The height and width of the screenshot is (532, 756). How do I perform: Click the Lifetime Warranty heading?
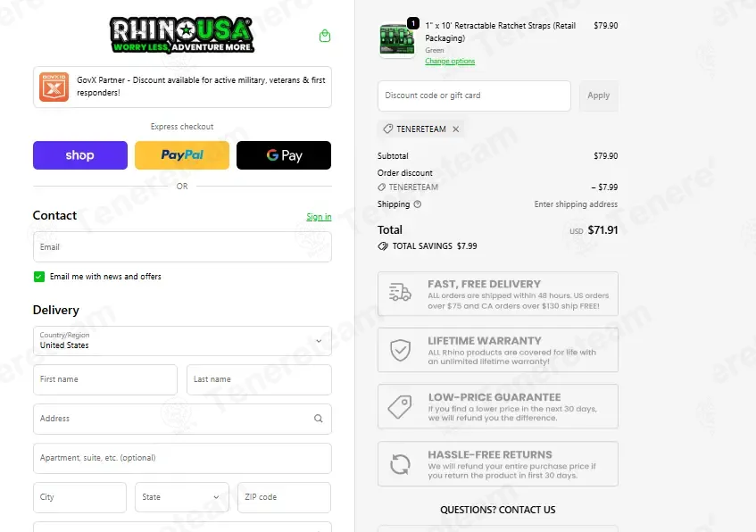click(x=485, y=340)
